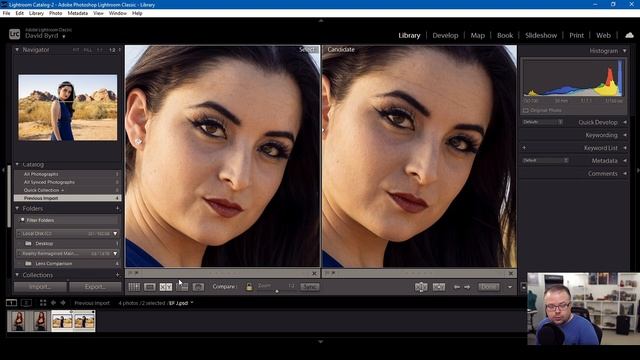Switch to Slideshow module
Image resolution: width=640 pixels, height=360 pixels.
point(541,36)
